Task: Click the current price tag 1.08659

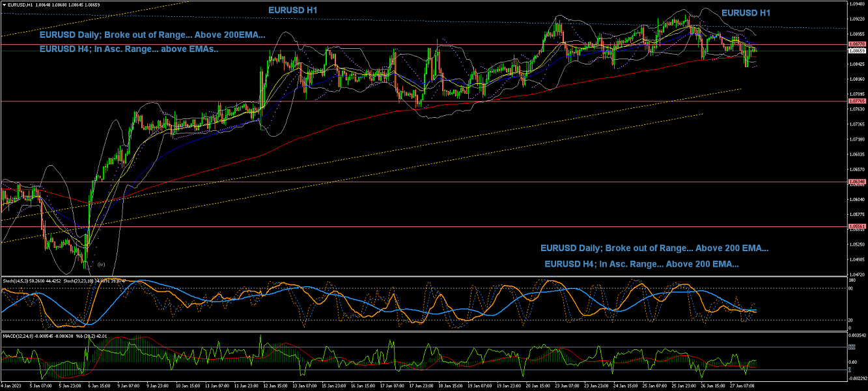Action: [x=857, y=50]
